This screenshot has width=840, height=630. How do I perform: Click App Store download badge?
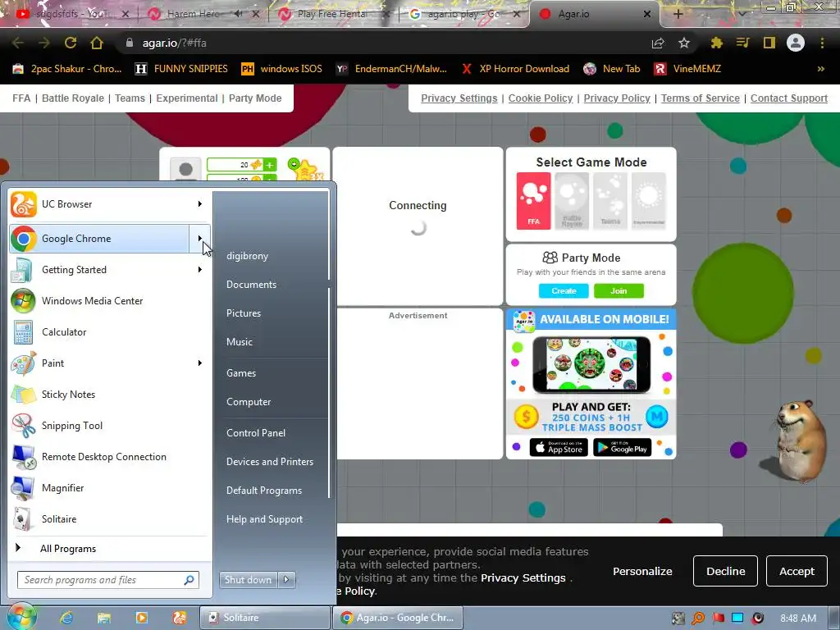coord(559,447)
